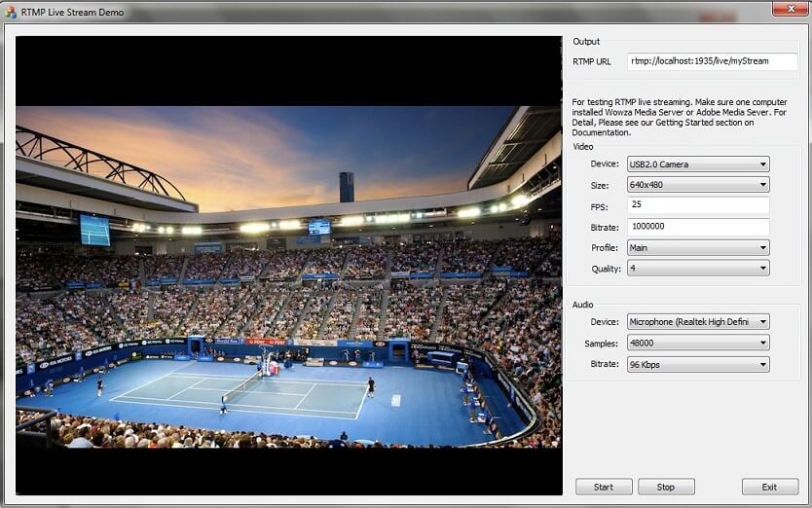Click the "Video" group label
Screen dimensions: 812x508
[x=583, y=147]
